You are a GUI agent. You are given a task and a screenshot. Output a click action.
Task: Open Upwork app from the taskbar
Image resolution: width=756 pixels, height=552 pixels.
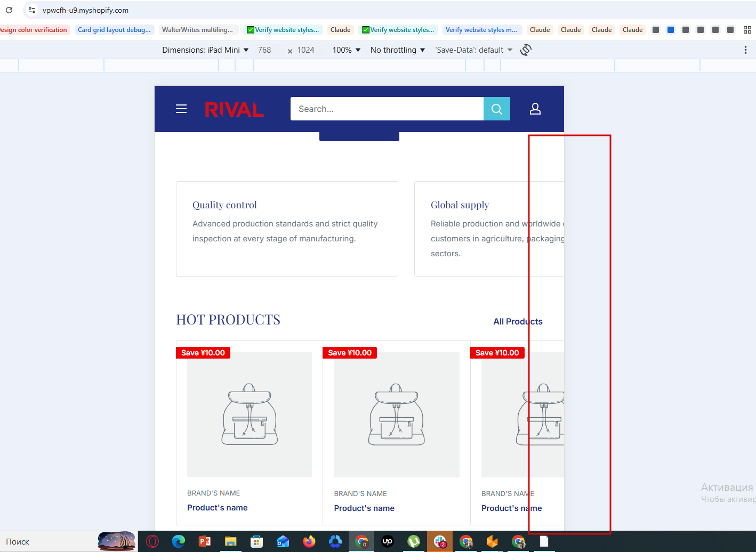tap(388, 541)
